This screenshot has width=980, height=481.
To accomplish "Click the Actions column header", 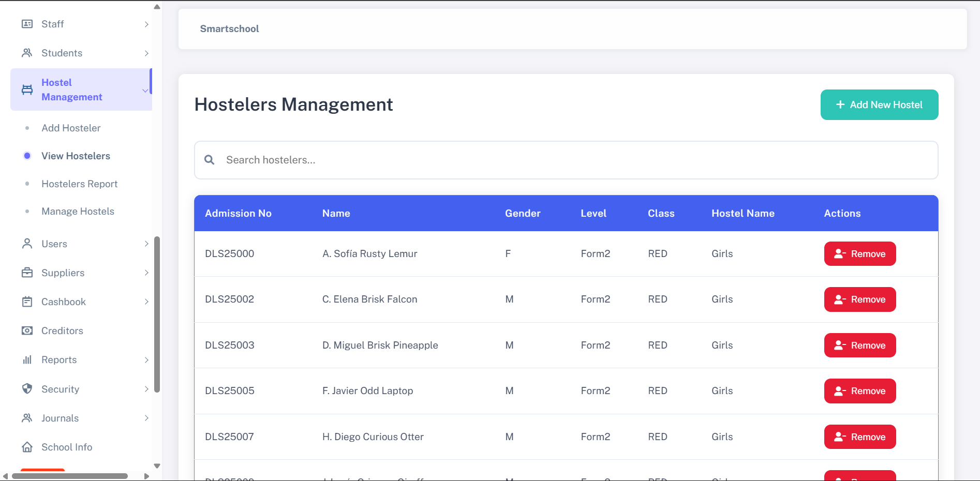I will point(842,213).
